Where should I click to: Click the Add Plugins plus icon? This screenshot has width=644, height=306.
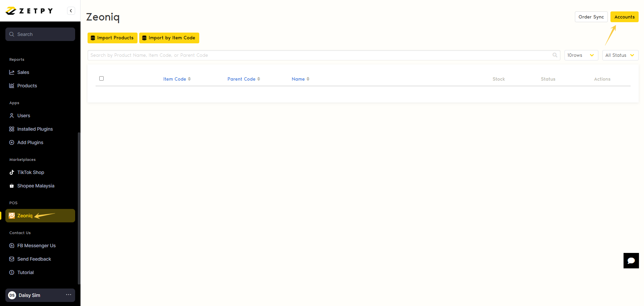pos(12,142)
